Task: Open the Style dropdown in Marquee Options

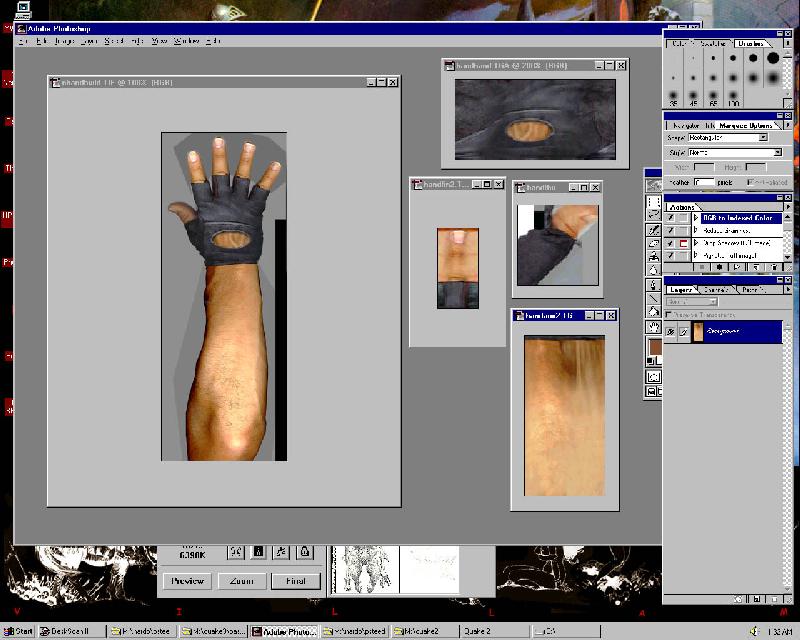Action: (x=776, y=152)
